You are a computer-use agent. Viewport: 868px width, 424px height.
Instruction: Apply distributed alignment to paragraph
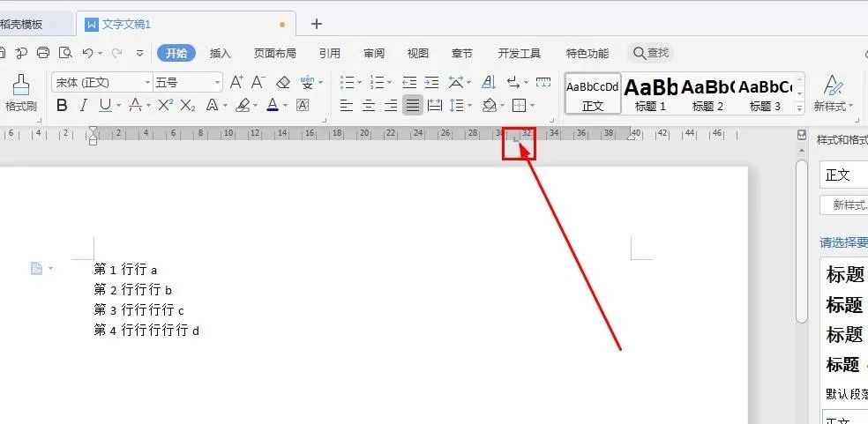pos(435,105)
